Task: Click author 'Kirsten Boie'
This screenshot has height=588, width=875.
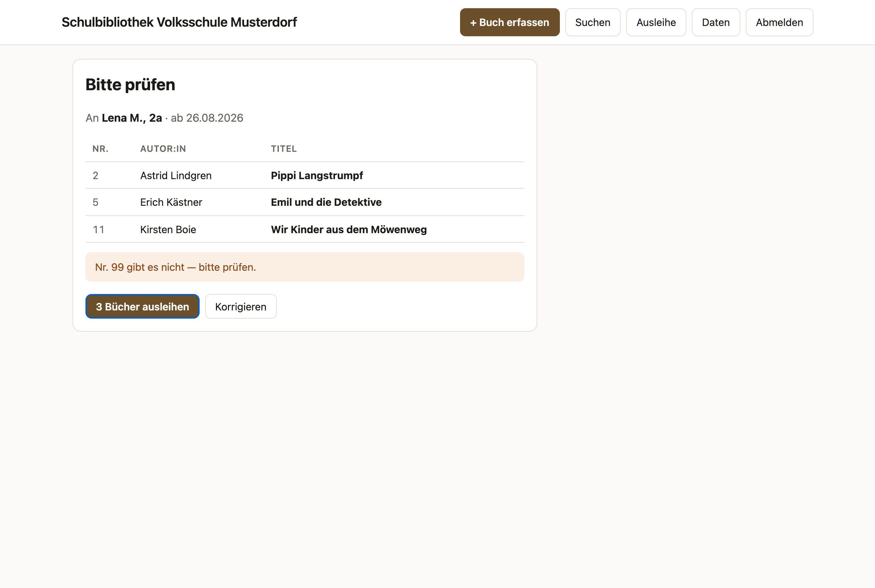Action: click(x=168, y=229)
